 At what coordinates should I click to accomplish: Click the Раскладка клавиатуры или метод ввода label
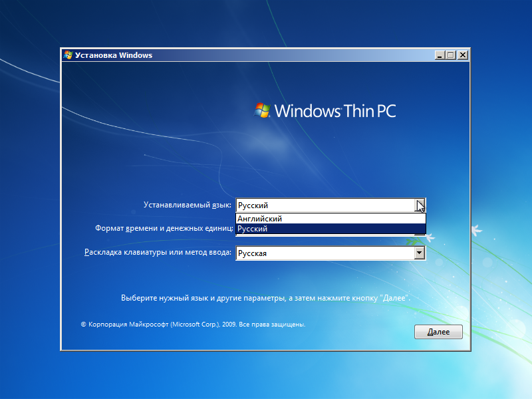[x=158, y=253]
